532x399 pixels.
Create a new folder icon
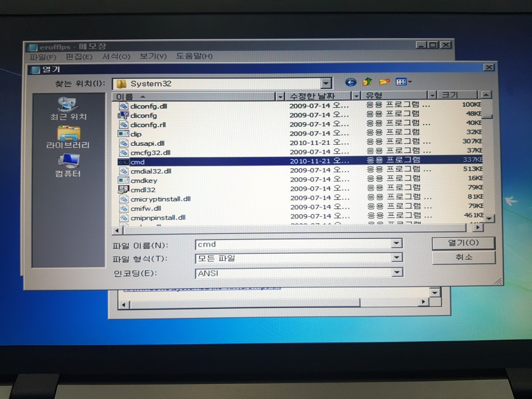point(384,81)
